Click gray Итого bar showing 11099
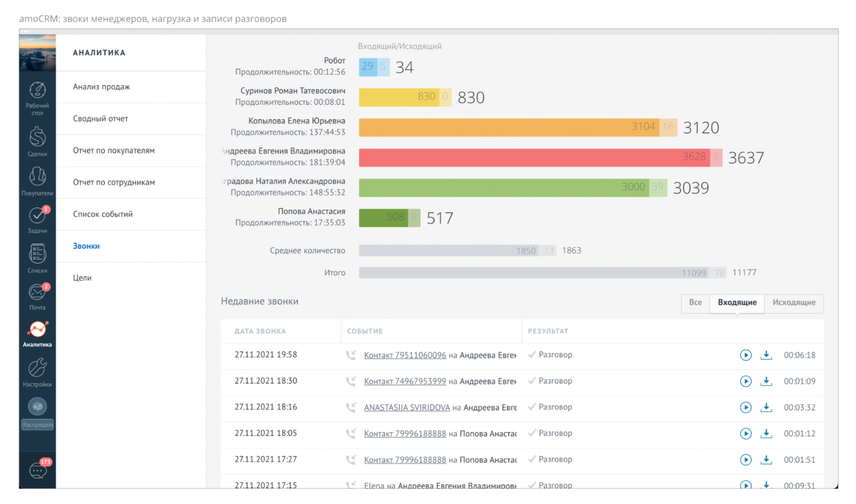The image size is (856, 504). (534, 273)
